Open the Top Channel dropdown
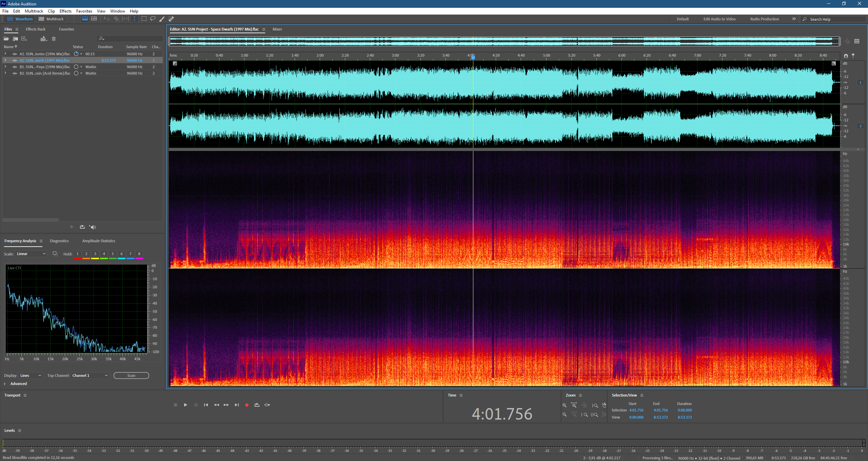The height and width of the screenshot is (461, 868). click(90, 376)
